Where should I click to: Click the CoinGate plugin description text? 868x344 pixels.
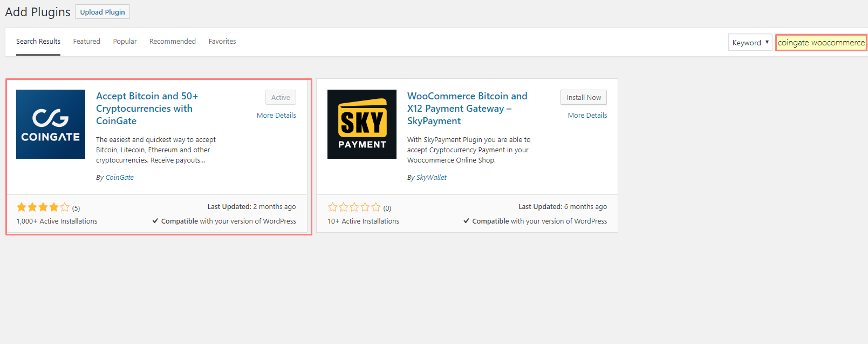(x=156, y=150)
